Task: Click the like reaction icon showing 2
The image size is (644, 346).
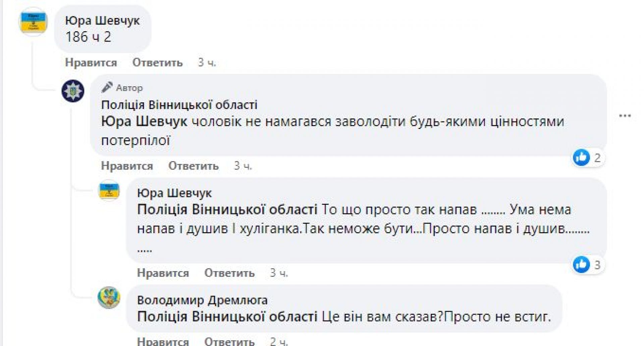Action: click(x=582, y=157)
